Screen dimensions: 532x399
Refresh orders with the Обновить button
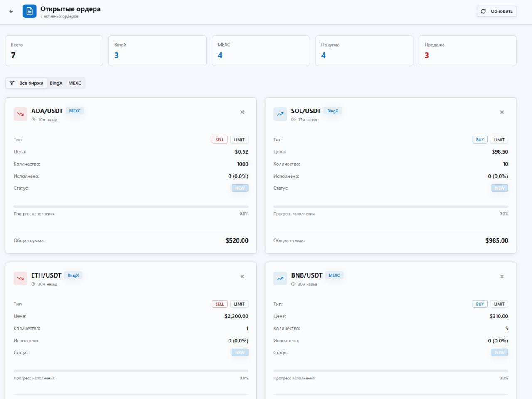[x=497, y=11]
